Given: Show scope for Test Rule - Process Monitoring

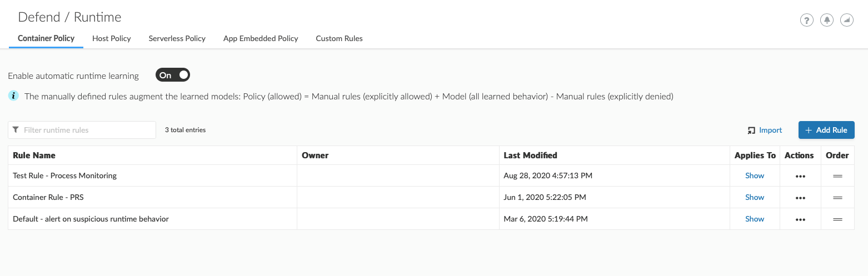Looking at the screenshot, I should pyautogui.click(x=755, y=175).
